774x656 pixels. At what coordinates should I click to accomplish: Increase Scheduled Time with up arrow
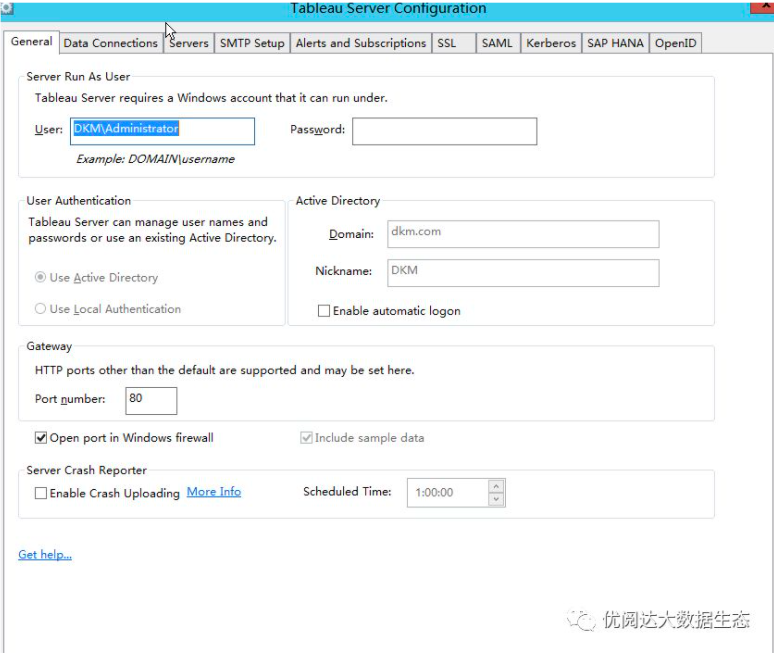pyautogui.click(x=496, y=486)
